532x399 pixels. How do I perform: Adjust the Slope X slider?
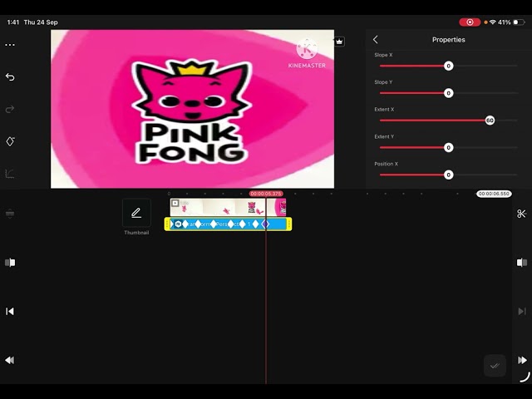pos(449,66)
